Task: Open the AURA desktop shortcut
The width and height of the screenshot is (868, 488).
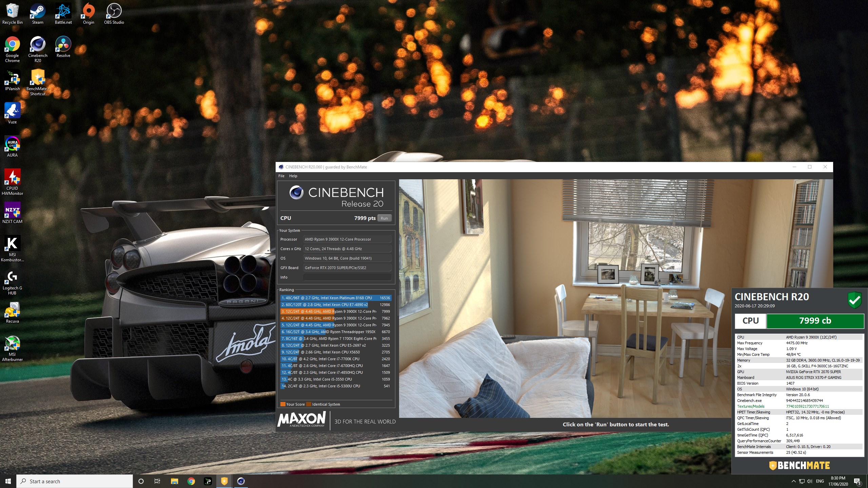Action: [12, 146]
